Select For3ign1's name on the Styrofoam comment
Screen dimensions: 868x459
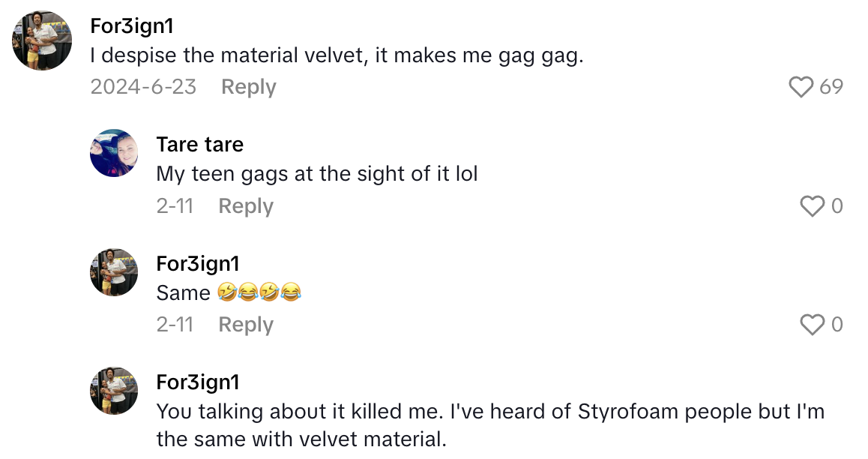tap(198, 382)
